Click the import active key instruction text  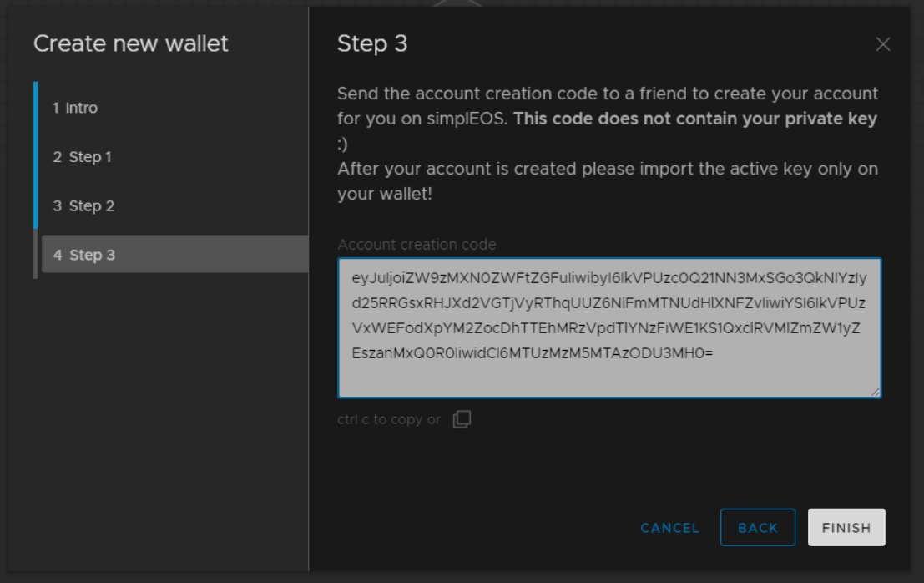pos(608,181)
